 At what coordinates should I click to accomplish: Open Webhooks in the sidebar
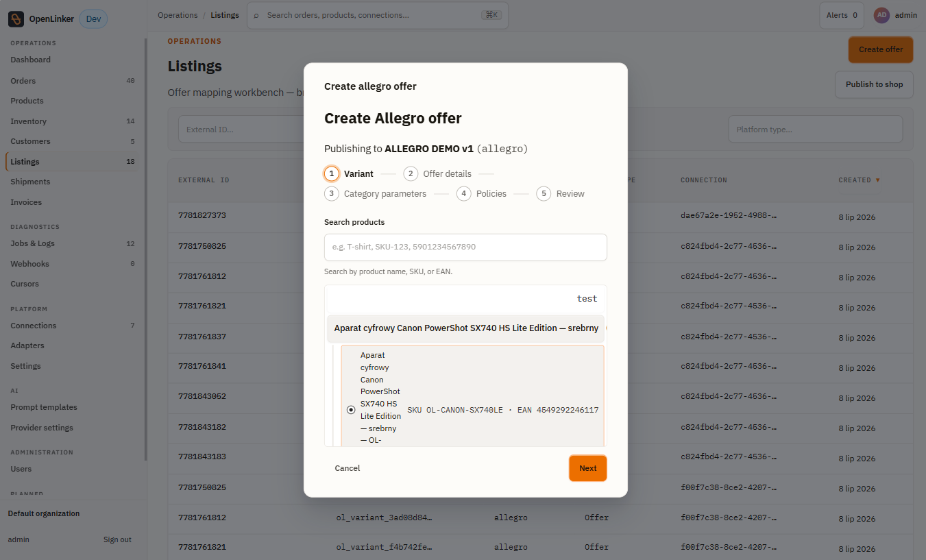click(x=72, y=264)
